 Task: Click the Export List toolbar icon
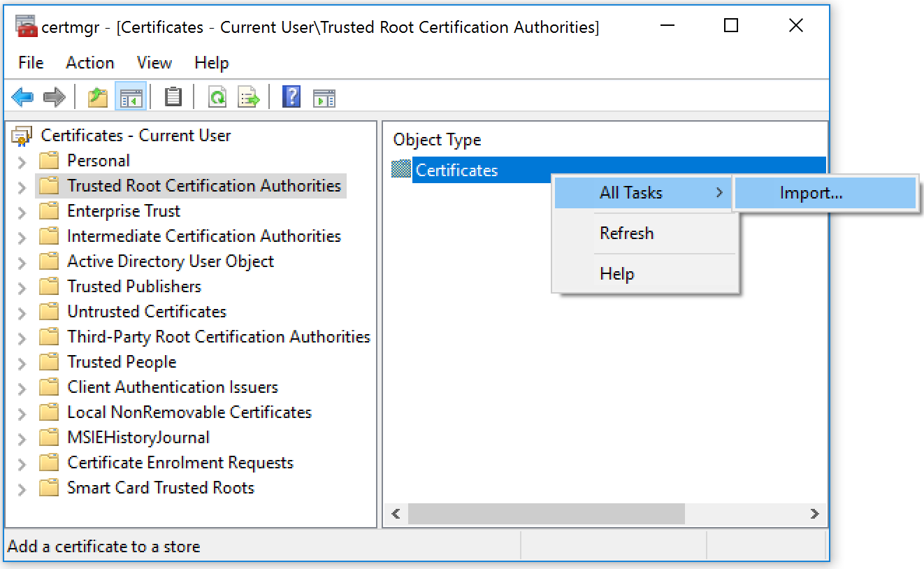pyautogui.click(x=249, y=96)
